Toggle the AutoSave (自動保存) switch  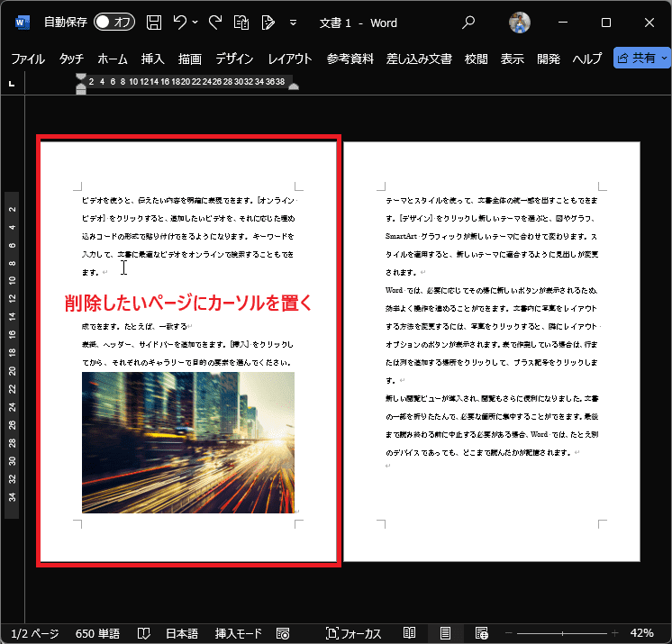[114, 23]
